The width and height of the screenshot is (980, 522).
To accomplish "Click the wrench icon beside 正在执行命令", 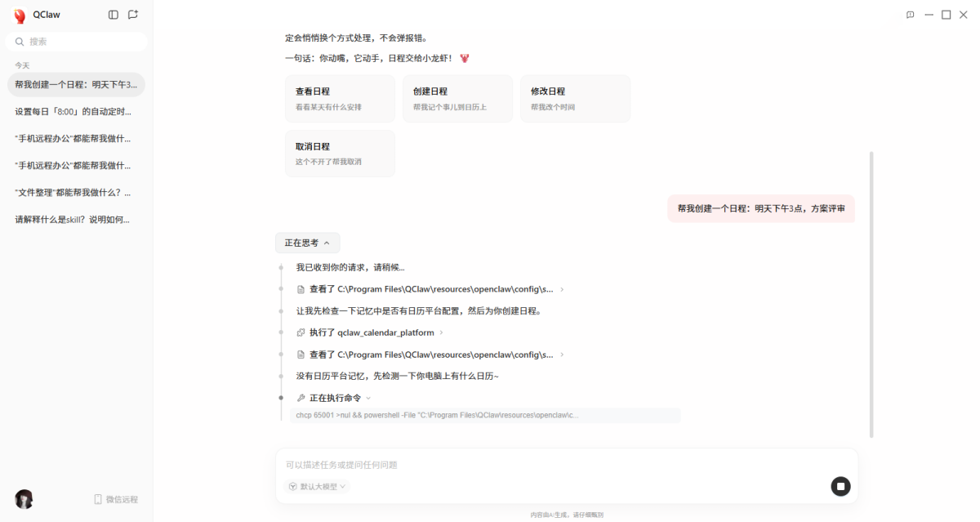I will (301, 398).
